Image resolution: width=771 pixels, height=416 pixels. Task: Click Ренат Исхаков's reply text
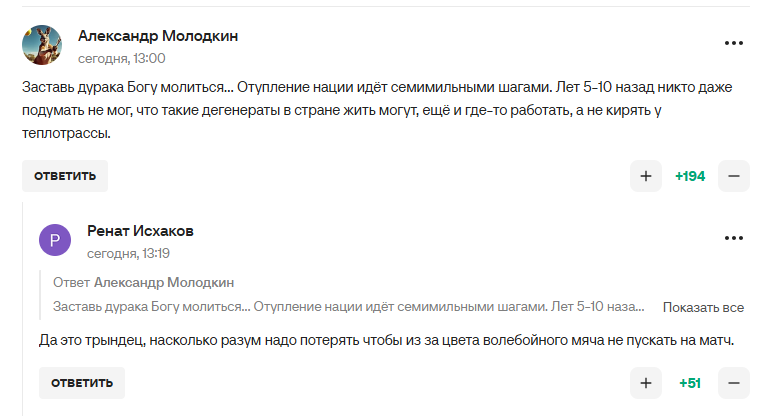385,340
